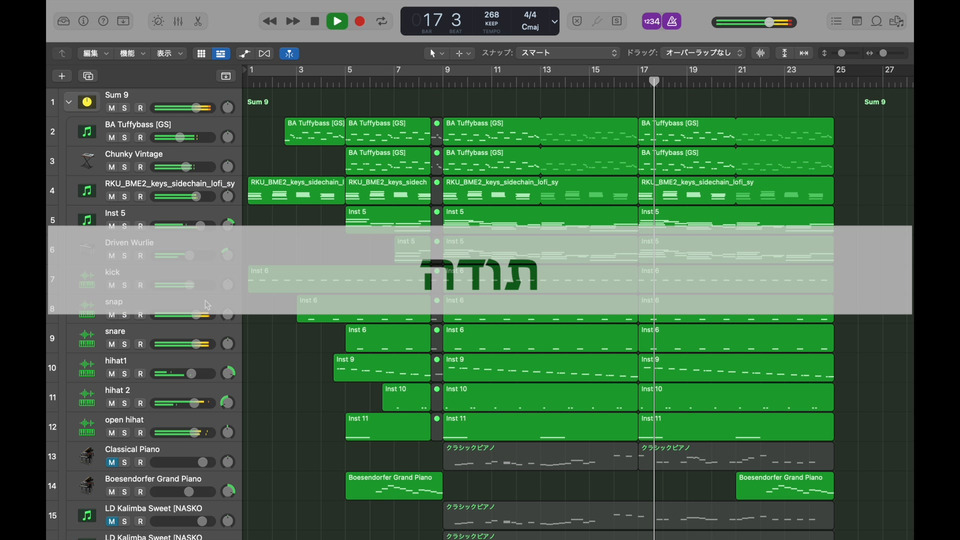Click the duplicate track button

pos(88,76)
